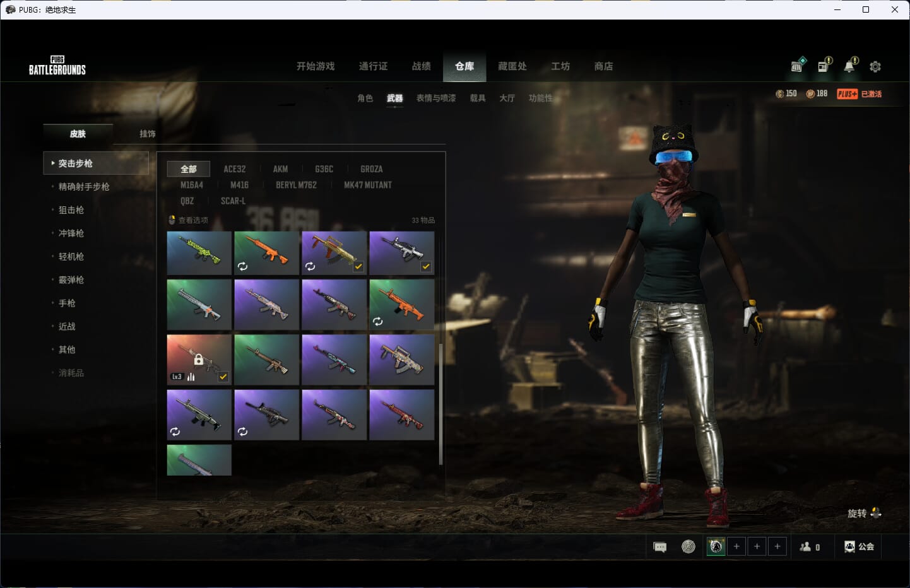Open the 查看选项 view options
Image resolution: width=910 pixels, height=588 pixels.
tap(193, 220)
